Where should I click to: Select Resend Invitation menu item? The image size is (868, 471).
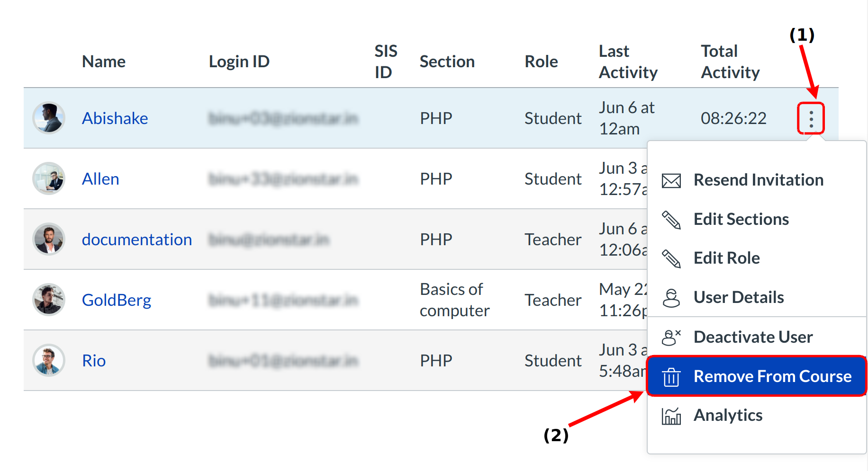click(x=758, y=180)
